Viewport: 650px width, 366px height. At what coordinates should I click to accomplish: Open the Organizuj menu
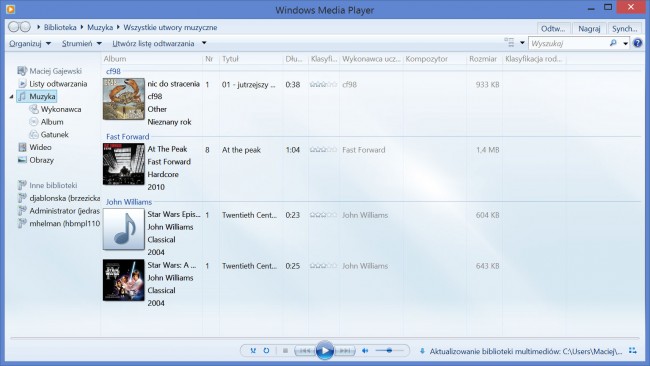click(30, 43)
